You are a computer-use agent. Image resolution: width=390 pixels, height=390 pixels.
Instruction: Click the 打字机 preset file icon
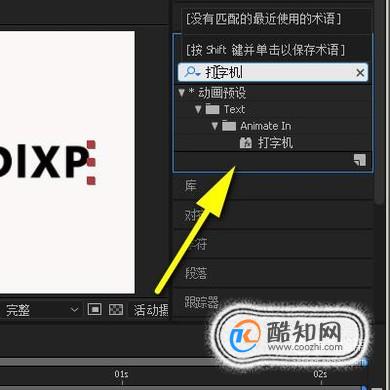tap(246, 143)
